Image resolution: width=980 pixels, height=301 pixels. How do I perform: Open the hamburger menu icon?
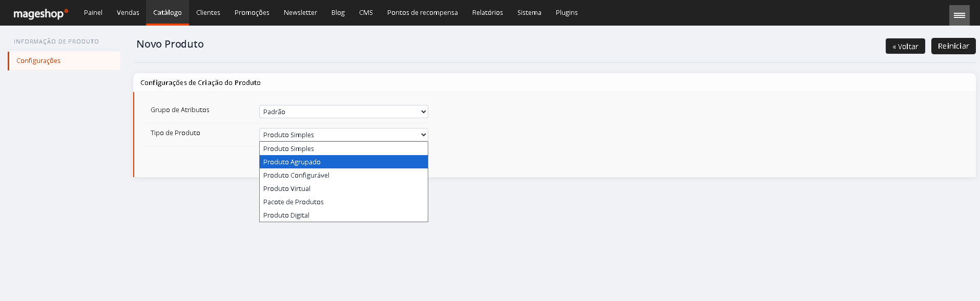pos(960,15)
